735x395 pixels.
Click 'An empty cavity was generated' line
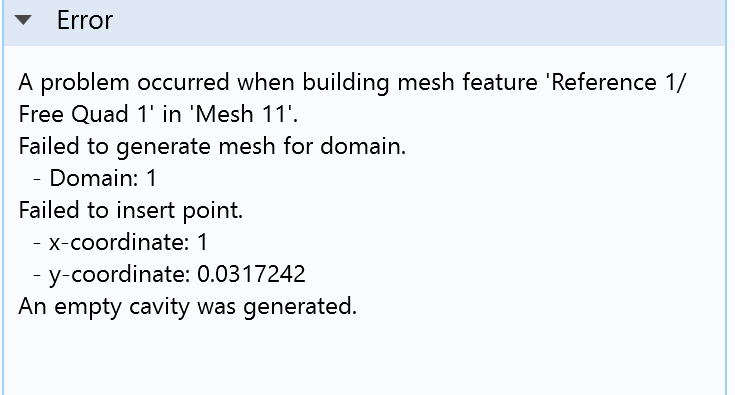coord(188,306)
